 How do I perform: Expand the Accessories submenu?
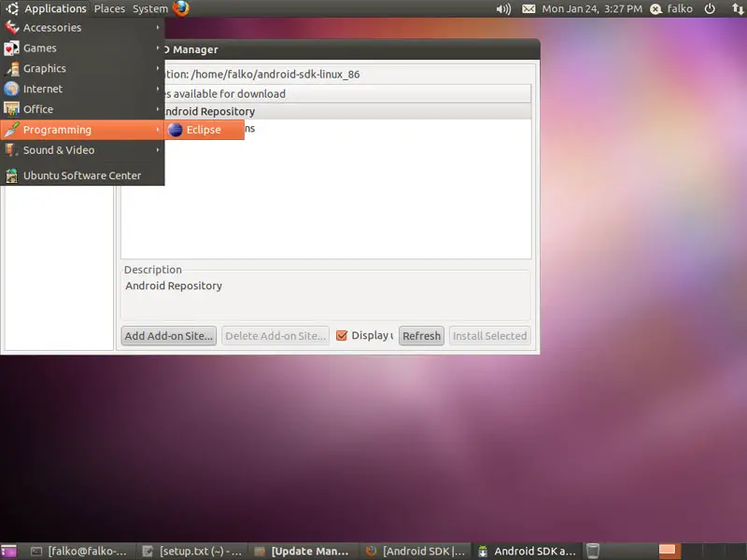coord(82,28)
